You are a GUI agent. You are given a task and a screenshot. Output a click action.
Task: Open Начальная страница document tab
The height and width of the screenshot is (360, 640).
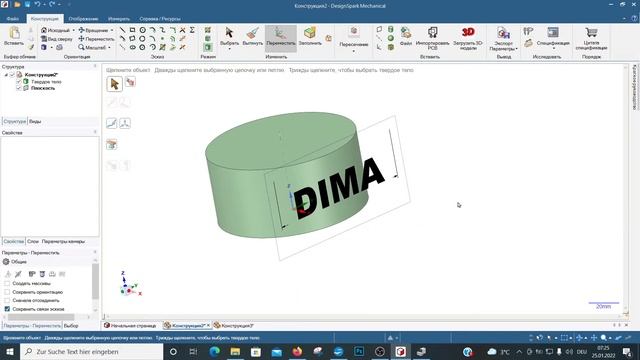130,326
